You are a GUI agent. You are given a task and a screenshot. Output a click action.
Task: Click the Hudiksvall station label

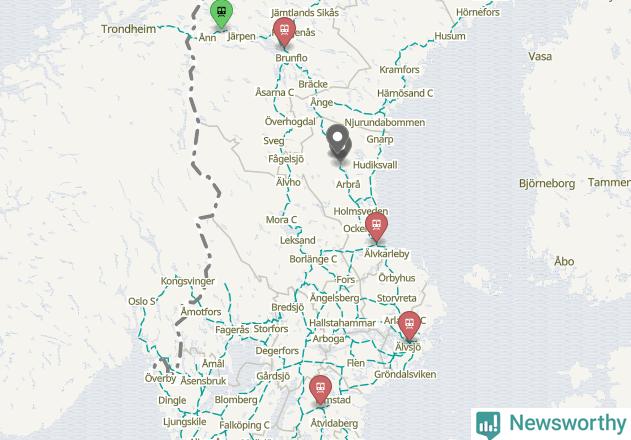pos(375,165)
